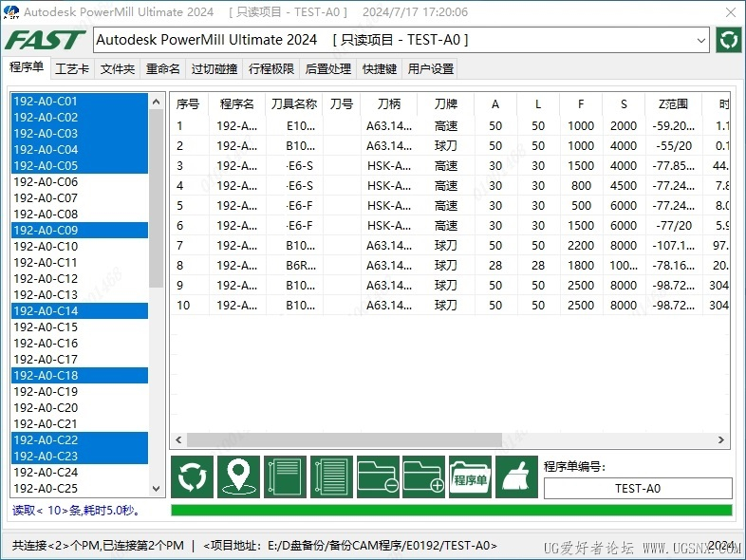
Task: Sort table by 刀具名称 column header
Action: coord(294,104)
